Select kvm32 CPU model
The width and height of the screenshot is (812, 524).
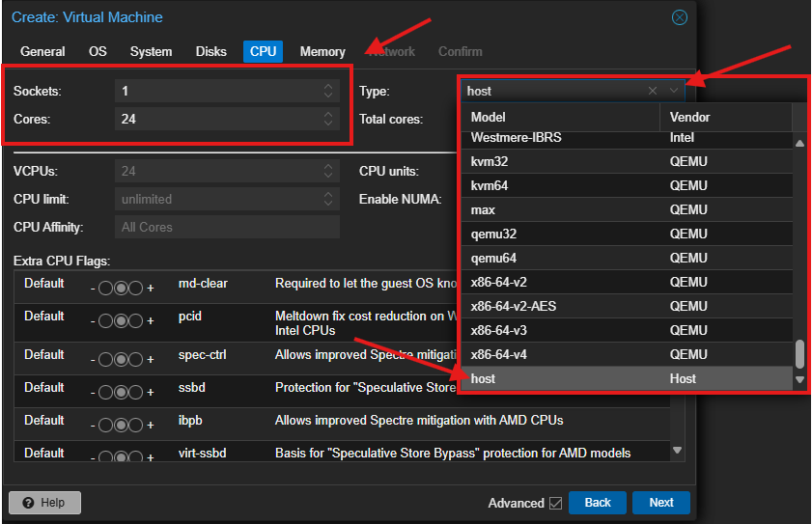(628, 161)
